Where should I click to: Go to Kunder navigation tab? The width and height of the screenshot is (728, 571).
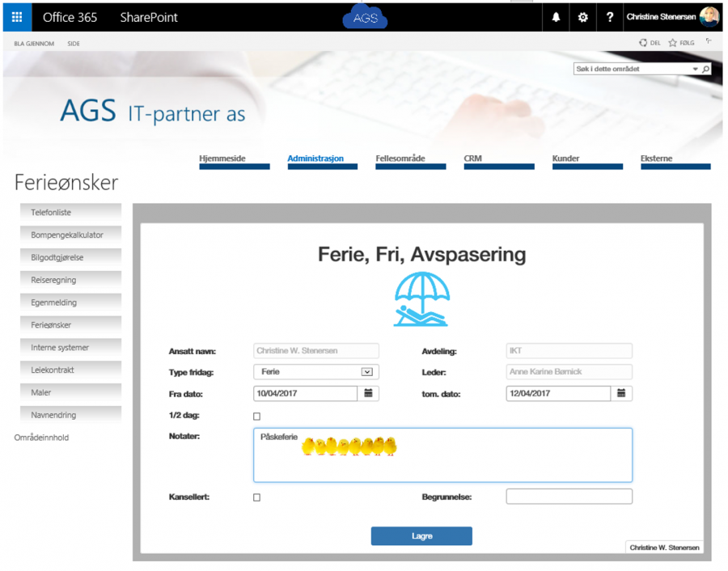point(587,161)
